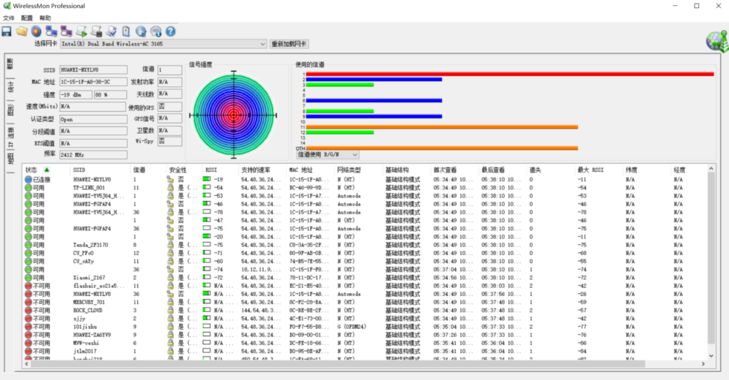The image size is (729, 380).
Task: Click the purple network computers icon
Action: pyautogui.click(x=66, y=32)
